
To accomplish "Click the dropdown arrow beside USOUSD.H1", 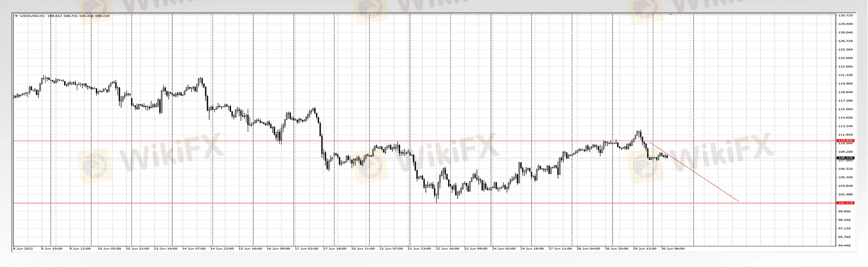I will 16,16.
